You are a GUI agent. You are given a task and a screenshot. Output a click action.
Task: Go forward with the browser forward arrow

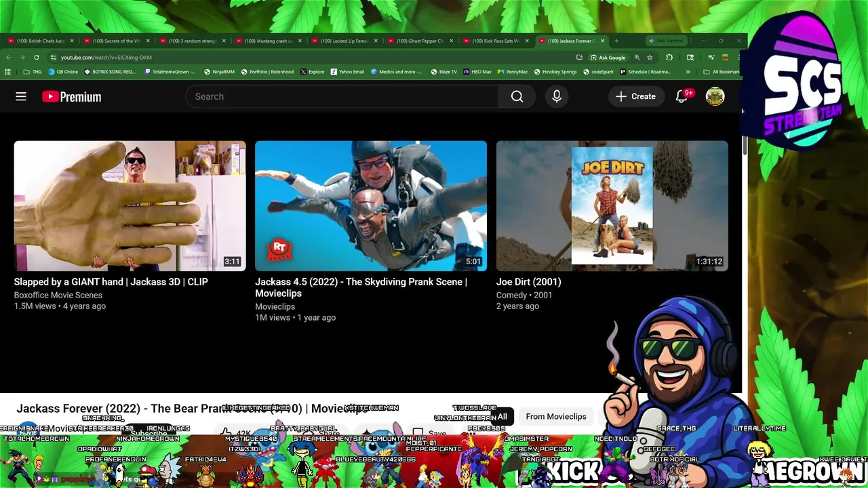[22, 58]
